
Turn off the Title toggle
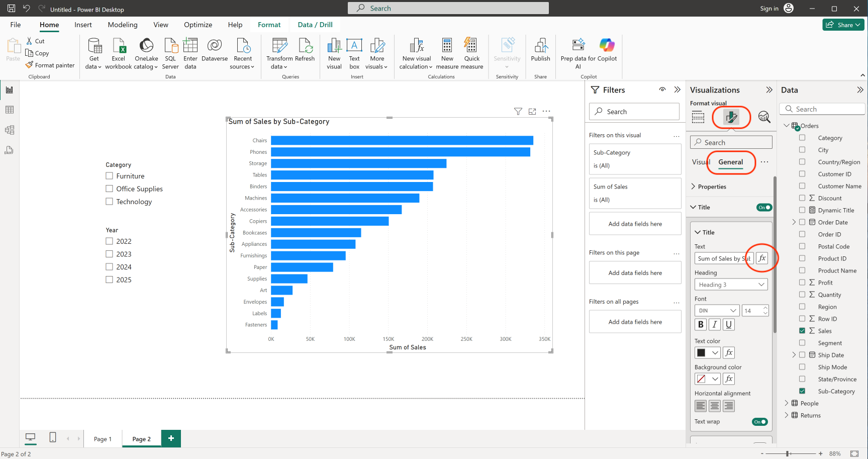pyautogui.click(x=764, y=208)
